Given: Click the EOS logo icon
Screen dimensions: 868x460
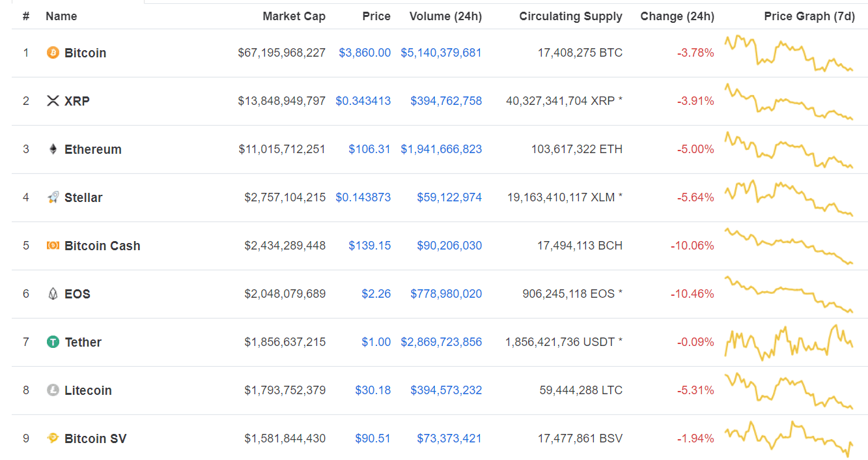Looking at the screenshot, I should 53,294.
